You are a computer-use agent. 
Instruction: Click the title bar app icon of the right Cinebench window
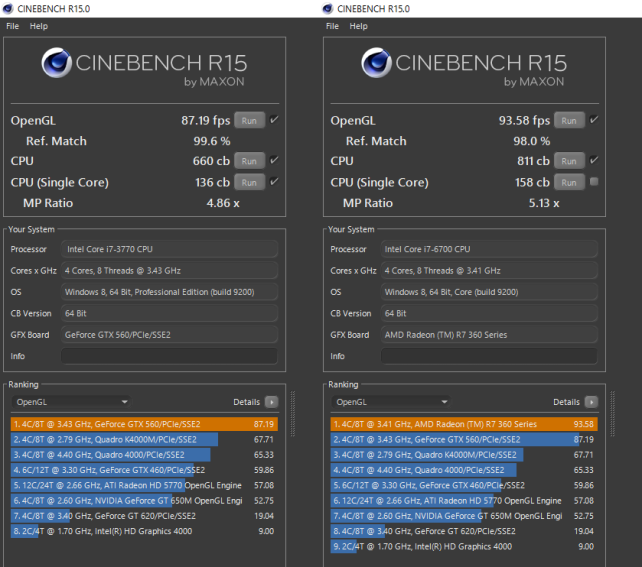(330, 9)
